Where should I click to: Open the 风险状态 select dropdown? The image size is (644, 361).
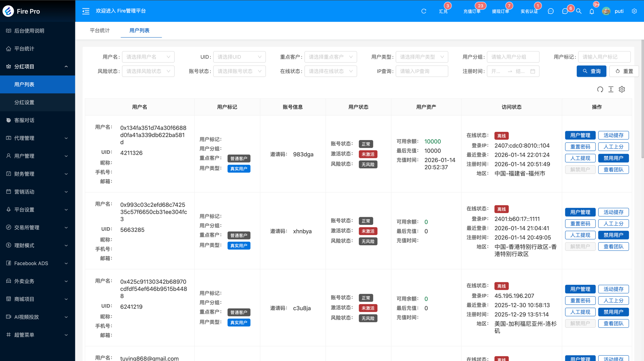point(148,71)
